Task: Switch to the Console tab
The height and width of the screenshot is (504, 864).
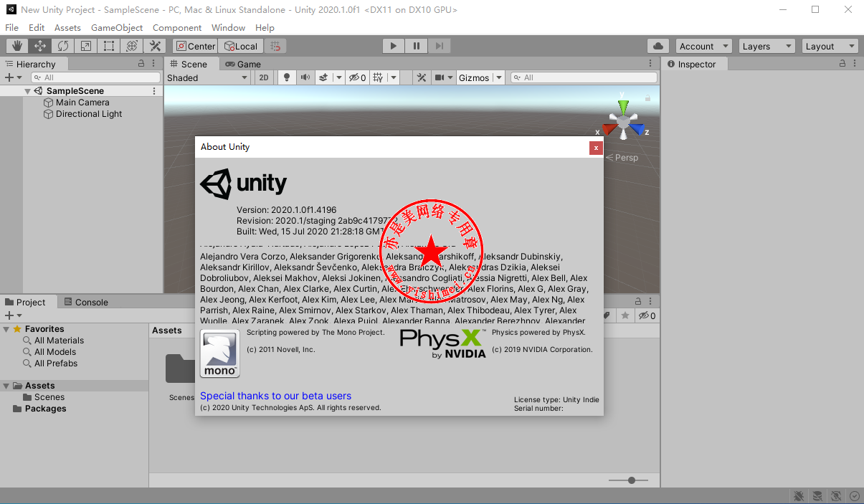Action: tap(85, 302)
